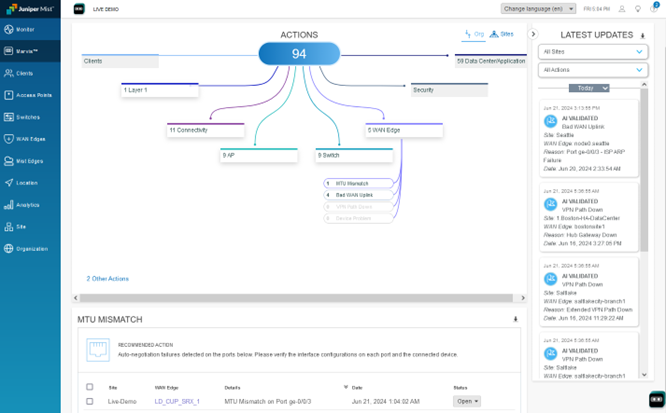The width and height of the screenshot is (666, 413).
Task: Switch to the Org view tab
Action: point(476,34)
